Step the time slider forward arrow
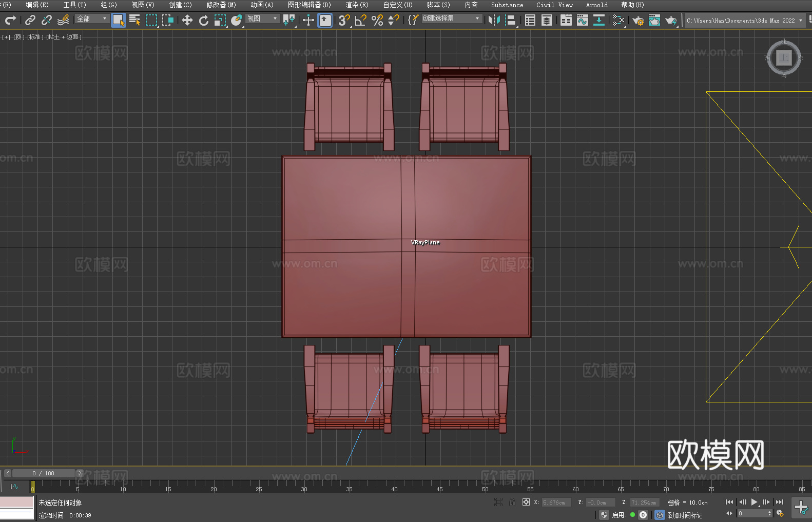The width and height of the screenshot is (812, 522). (x=80, y=473)
